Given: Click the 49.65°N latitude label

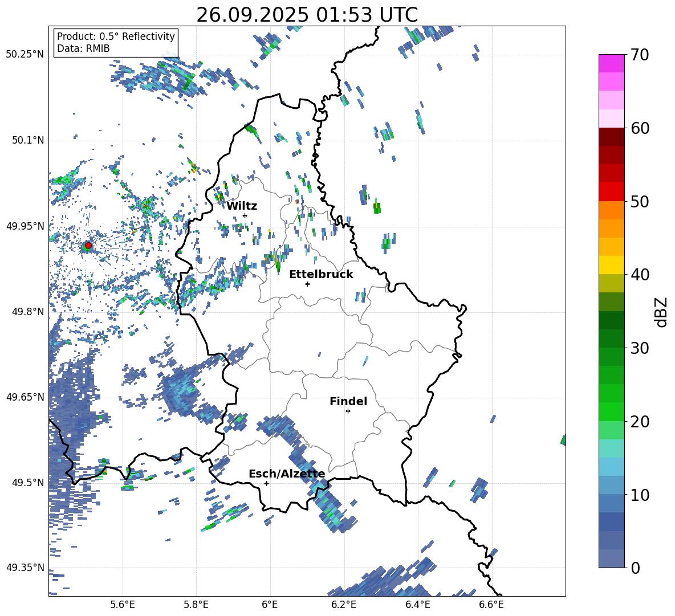Looking at the screenshot, I should point(25,397).
